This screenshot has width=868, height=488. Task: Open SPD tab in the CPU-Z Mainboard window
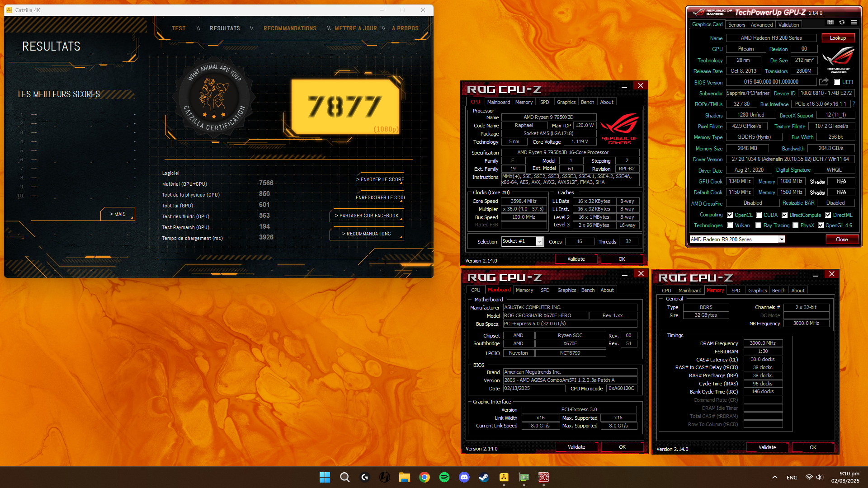(545, 290)
